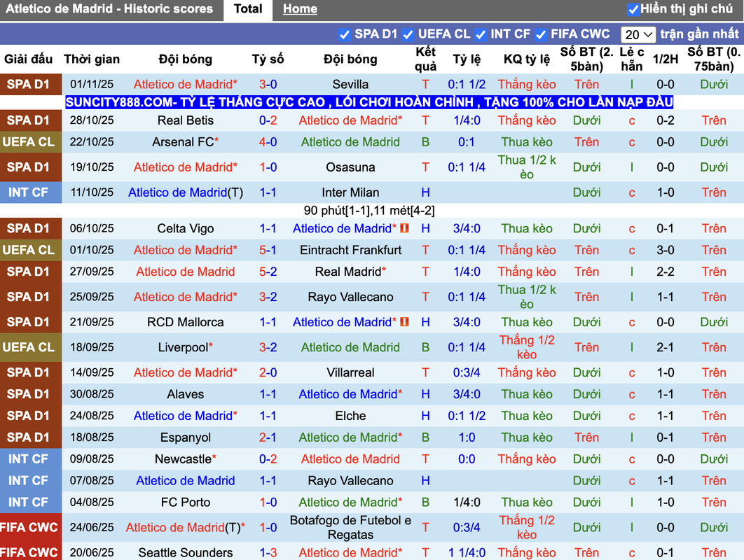Click the red card icon in the RCD Mallorca row

[x=404, y=322]
